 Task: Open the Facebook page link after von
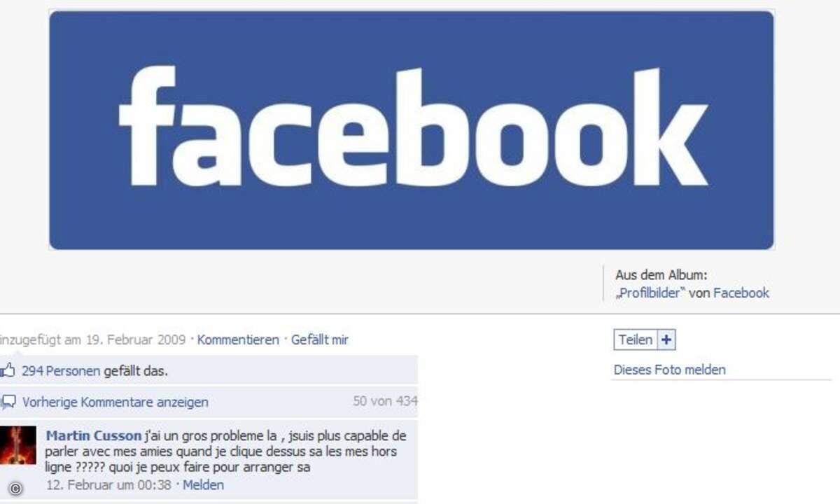[x=741, y=293]
